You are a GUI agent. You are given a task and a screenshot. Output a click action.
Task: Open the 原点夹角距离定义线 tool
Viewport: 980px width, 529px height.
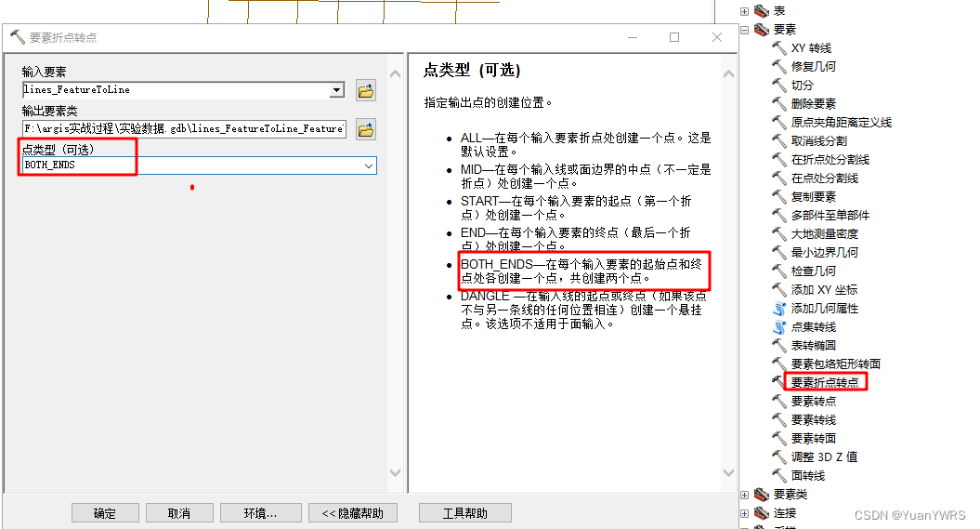tap(842, 123)
